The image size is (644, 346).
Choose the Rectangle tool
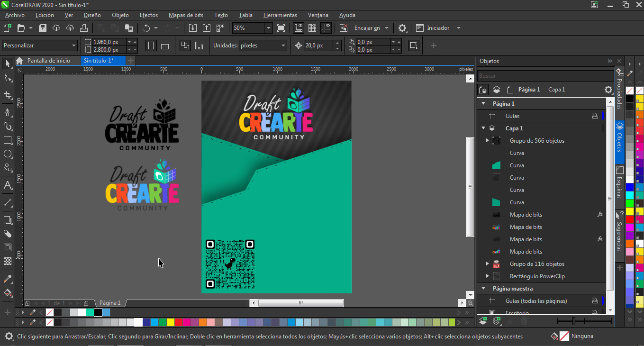(x=8, y=140)
